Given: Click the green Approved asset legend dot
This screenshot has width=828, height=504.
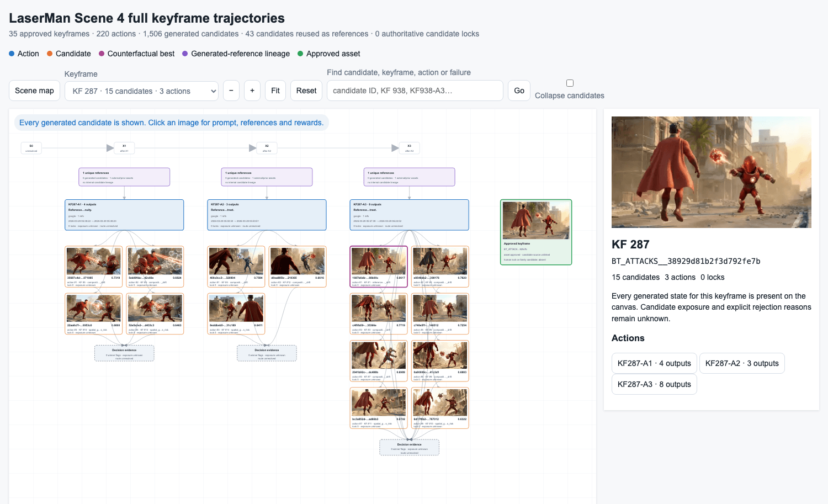Looking at the screenshot, I should (300, 54).
